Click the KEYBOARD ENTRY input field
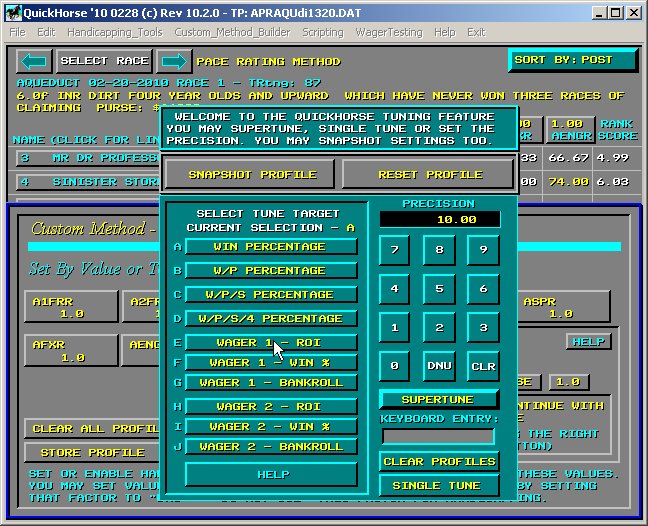 coord(438,436)
